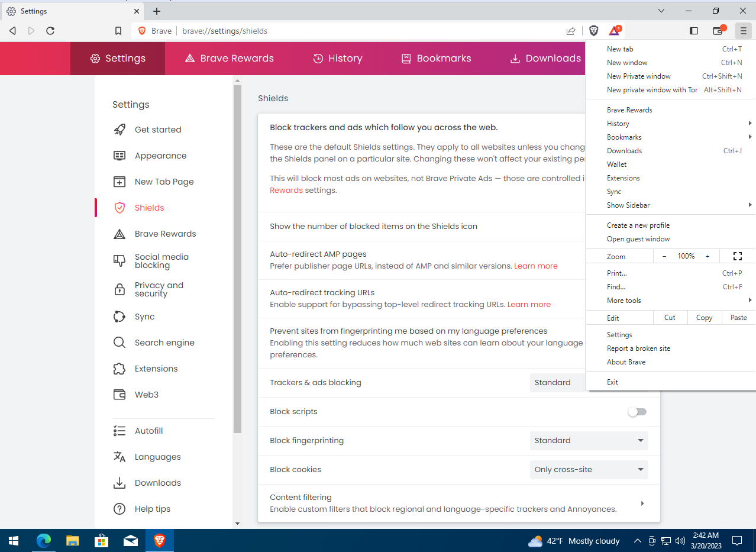Open File Explorer from taskbar
This screenshot has height=552, width=756.
[x=72, y=540]
